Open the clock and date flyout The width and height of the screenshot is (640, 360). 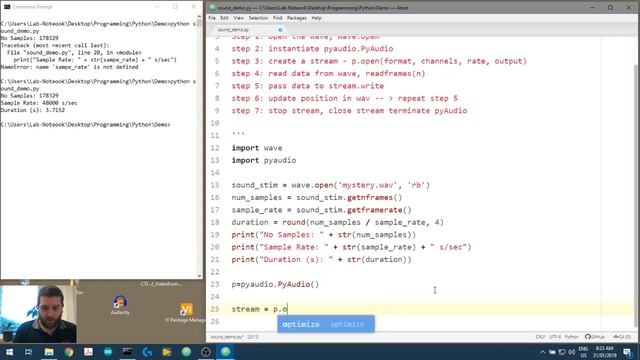(x=604, y=352)
